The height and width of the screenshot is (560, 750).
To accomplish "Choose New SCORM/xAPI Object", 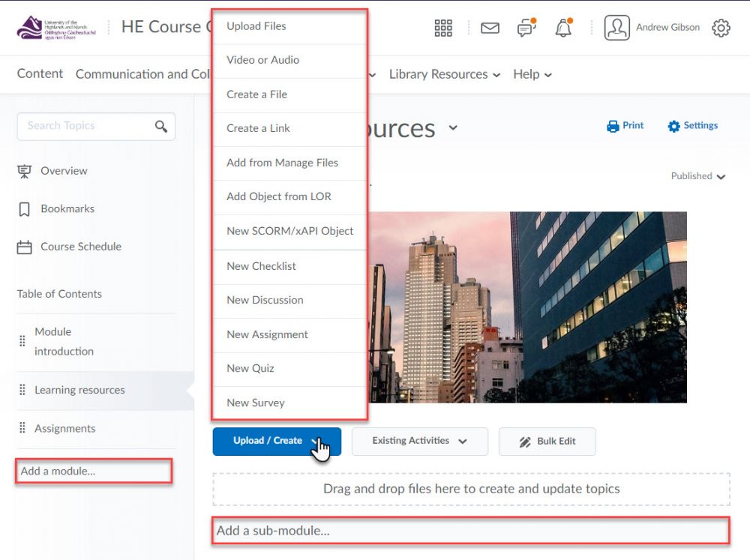I will pyautogui.click(x=289, y=232).
